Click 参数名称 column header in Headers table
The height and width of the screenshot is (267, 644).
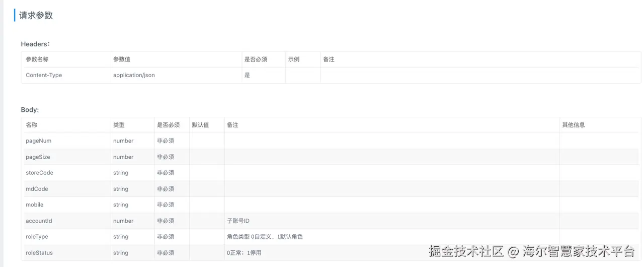coord(37,59)
